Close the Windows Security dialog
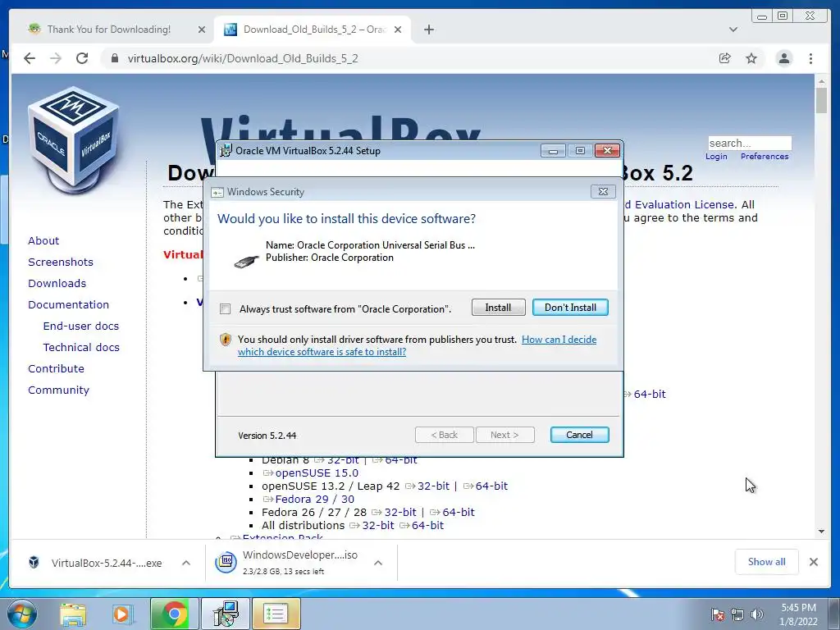Image resolution: width=840 pixels, height=630 pixels. [x=603, y=192]
